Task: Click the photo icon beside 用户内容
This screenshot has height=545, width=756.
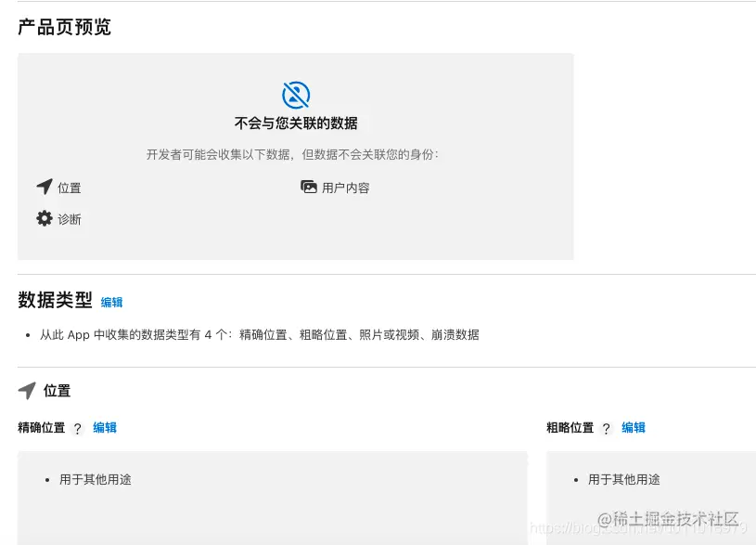Action: pos(309,187)
